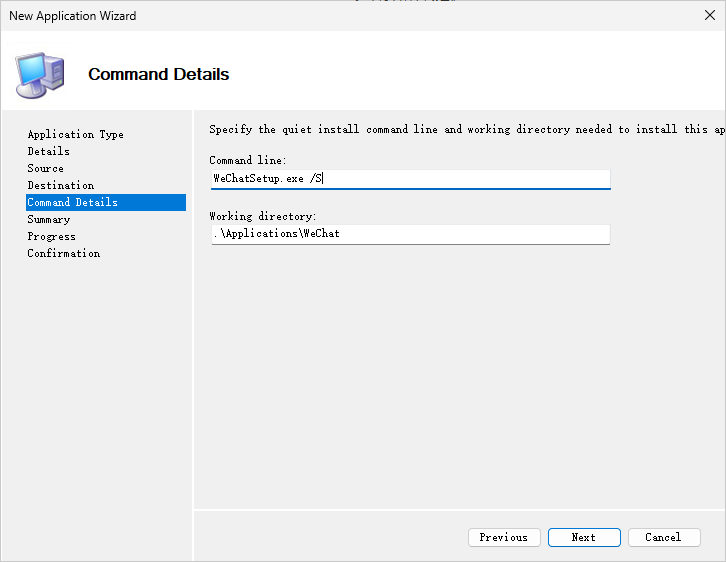The image size is (726, 562).
Task: Click the computer wizard icon in header
Action: 39,72
